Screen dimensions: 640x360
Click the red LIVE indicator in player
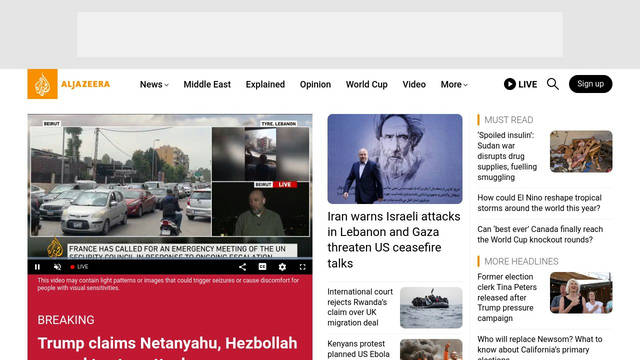coord(79,267)
